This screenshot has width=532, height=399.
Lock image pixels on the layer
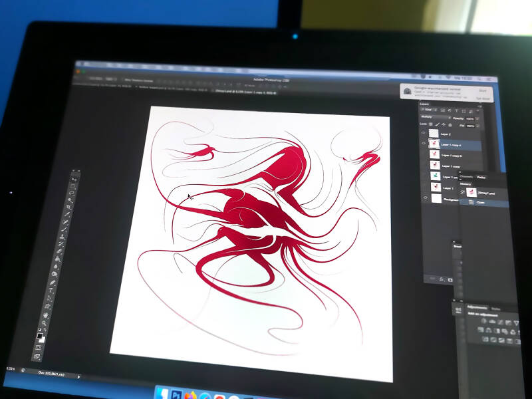(x=438, y=124)
